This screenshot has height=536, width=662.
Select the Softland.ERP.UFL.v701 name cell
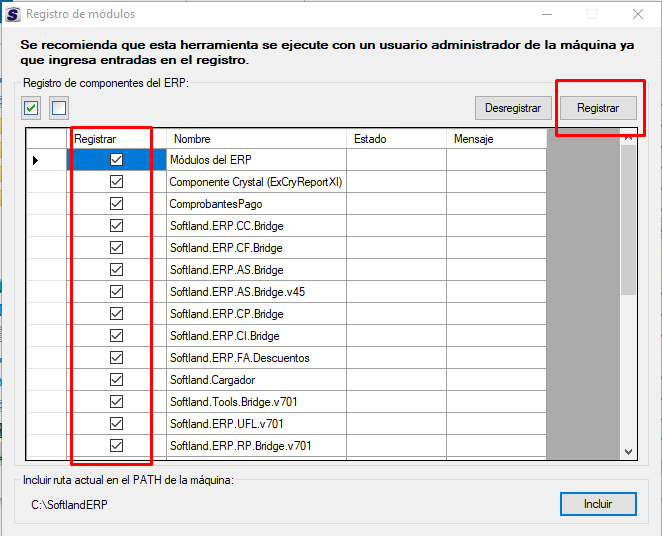[x=256, y=423]
